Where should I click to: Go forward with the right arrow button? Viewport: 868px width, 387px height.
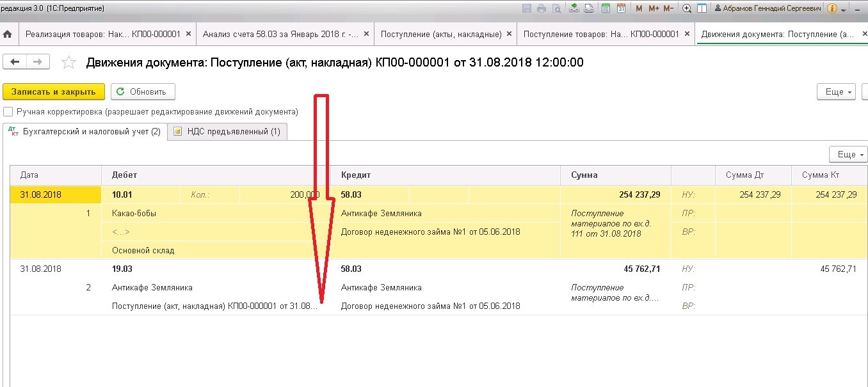pos(38,61)
